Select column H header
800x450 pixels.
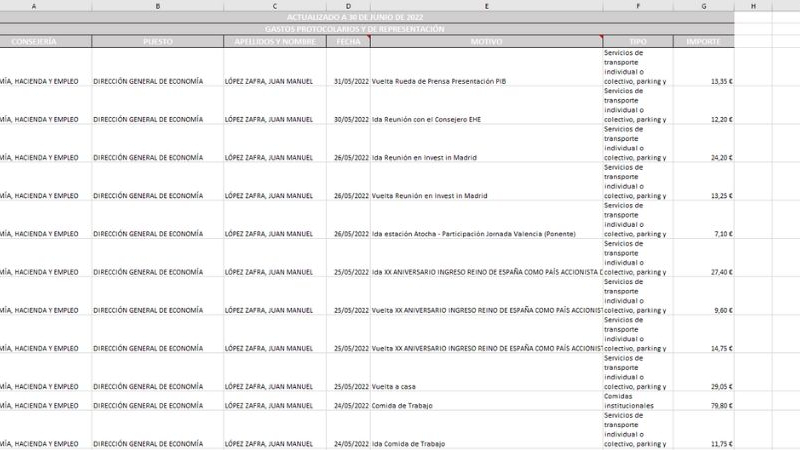pyautogui.click(x=753, y=6)
